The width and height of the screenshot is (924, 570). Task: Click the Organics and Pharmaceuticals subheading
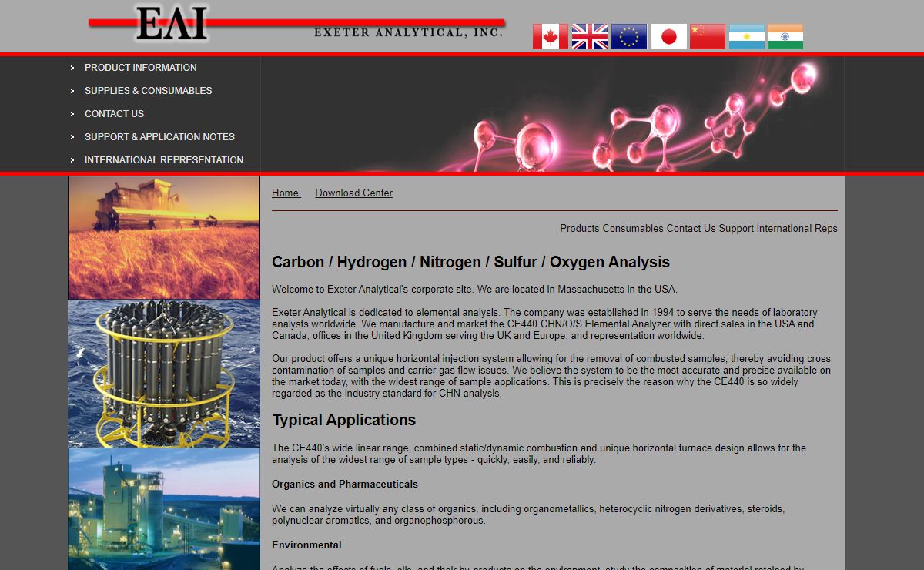345,484
